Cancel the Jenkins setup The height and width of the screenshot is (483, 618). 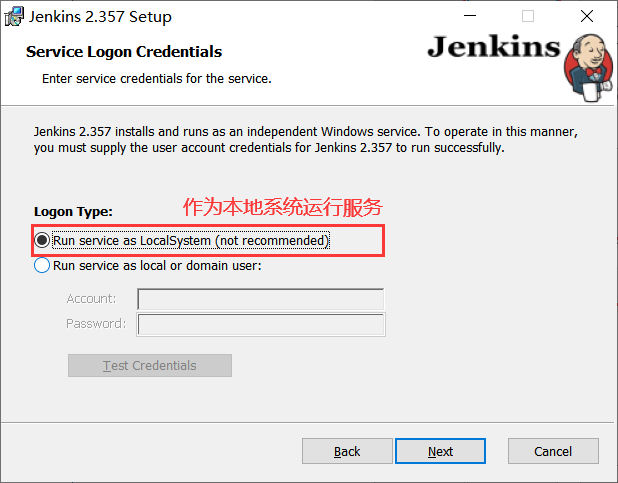(553, 451)
